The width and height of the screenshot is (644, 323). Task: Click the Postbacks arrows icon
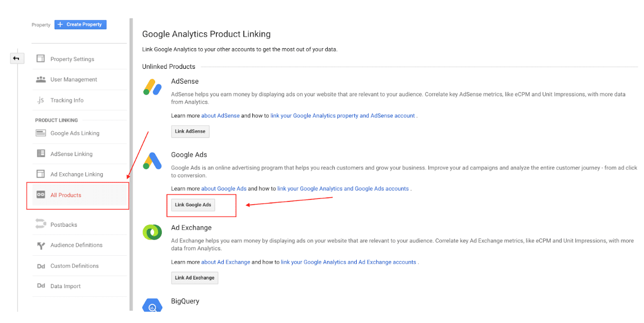point(40,224)
